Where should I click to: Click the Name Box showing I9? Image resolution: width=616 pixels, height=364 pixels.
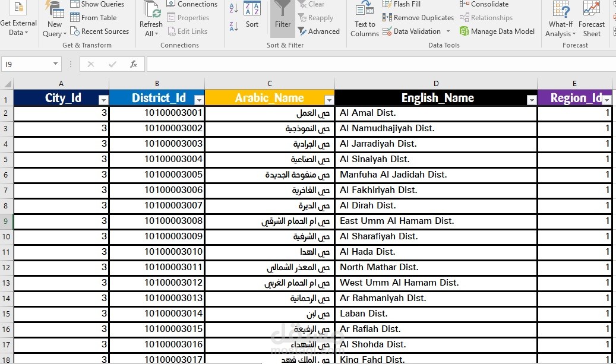click(x=27, y=64)
